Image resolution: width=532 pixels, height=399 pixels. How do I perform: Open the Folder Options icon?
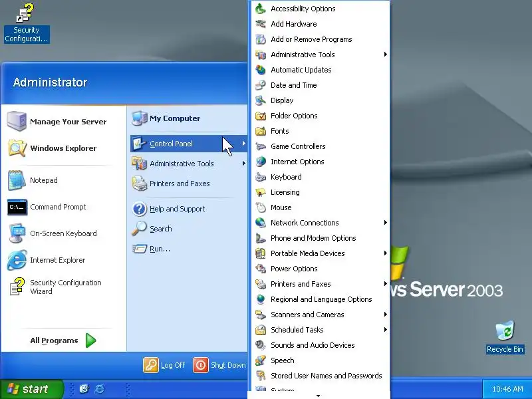tap(261, 116)
